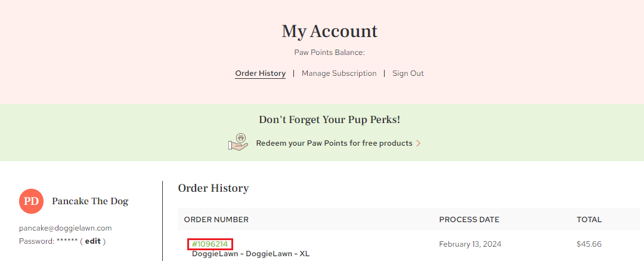This screenshot has height=261, width=644.
Task: Select the DoggieLawn - XL item name
Action: point(250,254)
